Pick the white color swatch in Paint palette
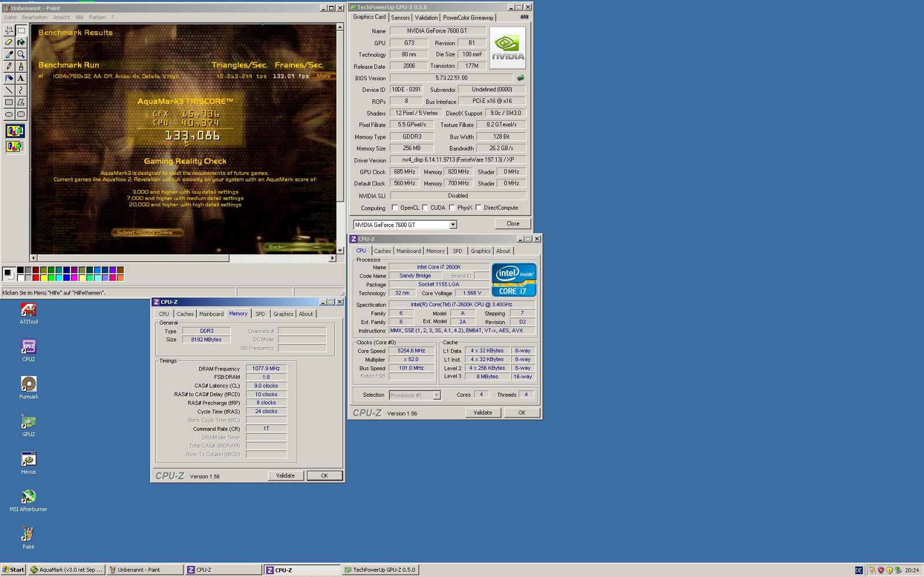 click(20, 278)
